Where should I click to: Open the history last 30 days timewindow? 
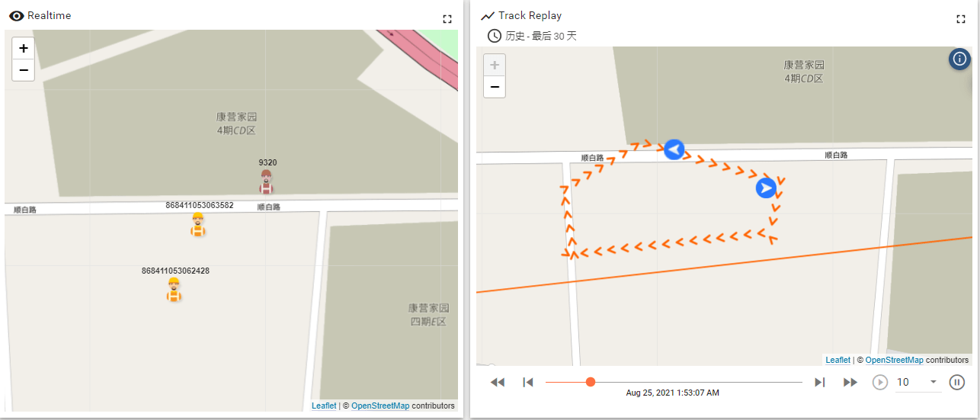532,36
